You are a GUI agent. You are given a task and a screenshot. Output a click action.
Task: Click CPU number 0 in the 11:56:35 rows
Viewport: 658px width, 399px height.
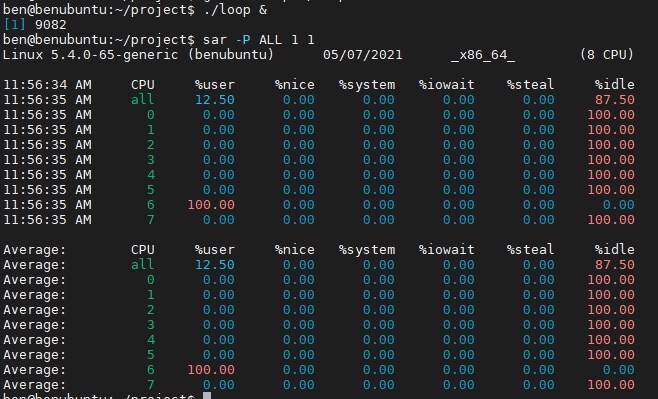coord(151,115)
